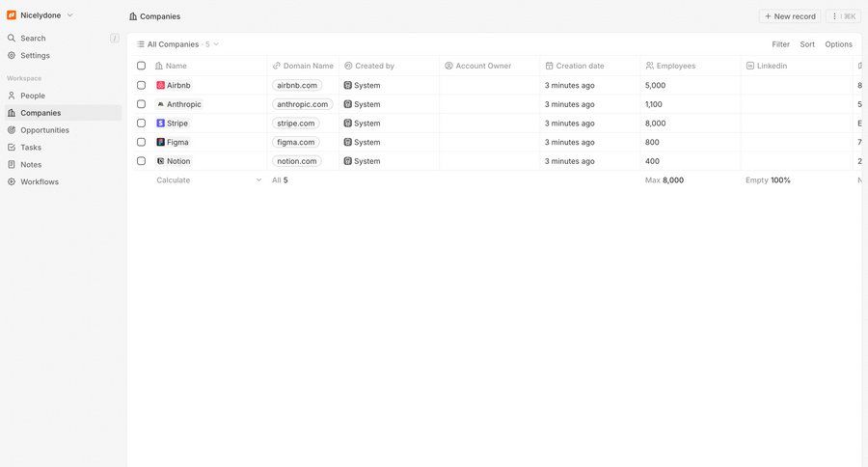Image resolution: width=868 pixels, height=467 pixels.
Task: Click the Linkedin column header
Action: click(x=796, y=66)
